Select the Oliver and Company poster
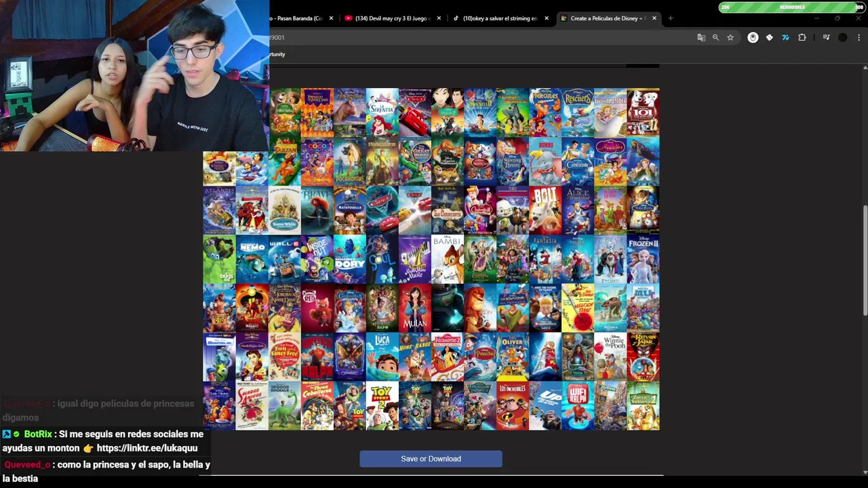 click(x=513, y=357)
